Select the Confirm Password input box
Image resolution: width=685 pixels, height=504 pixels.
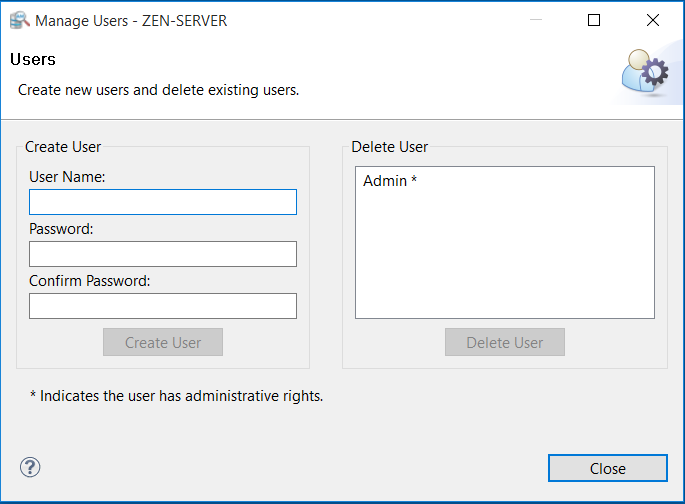coord(163,306)
